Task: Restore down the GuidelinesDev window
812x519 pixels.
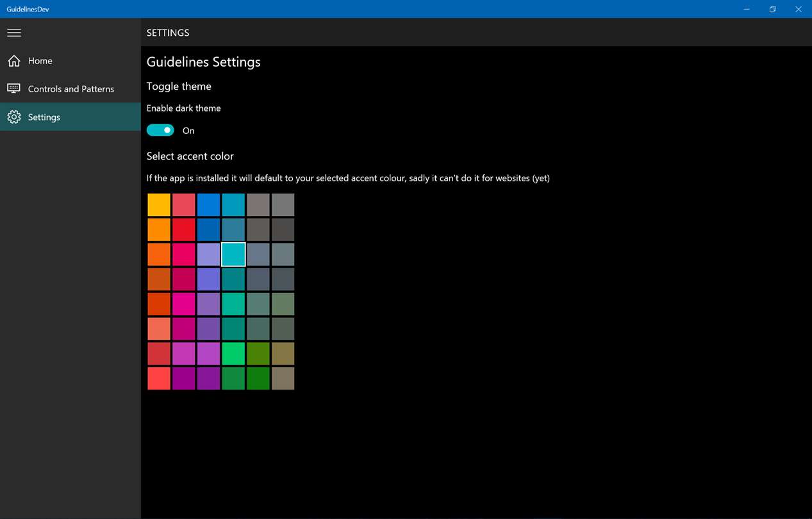Action: (x=773, y=9)
